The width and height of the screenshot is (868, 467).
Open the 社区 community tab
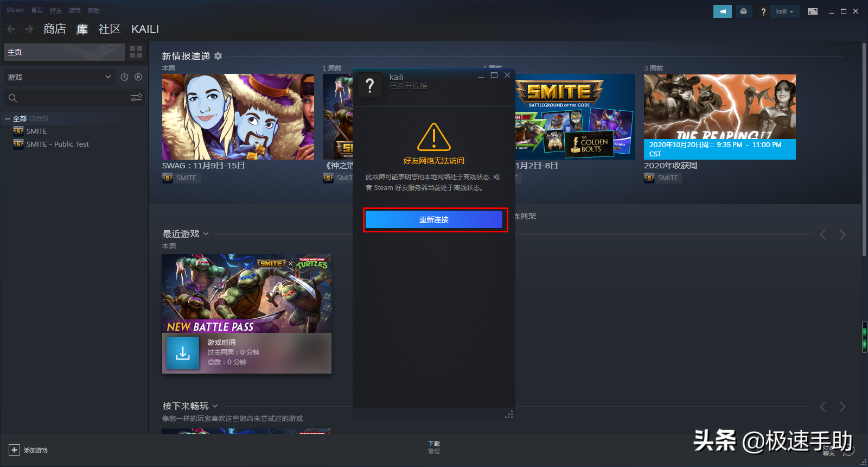109,29
